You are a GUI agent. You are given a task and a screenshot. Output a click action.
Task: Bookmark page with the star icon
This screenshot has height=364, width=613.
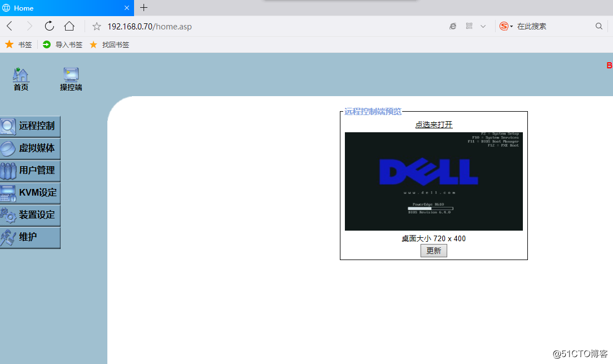pos(97,27)
